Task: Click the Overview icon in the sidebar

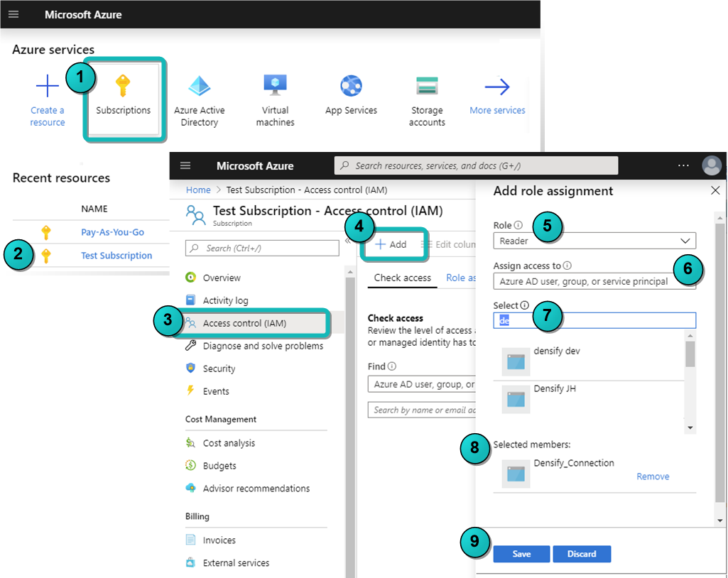Action: (190, 277)
